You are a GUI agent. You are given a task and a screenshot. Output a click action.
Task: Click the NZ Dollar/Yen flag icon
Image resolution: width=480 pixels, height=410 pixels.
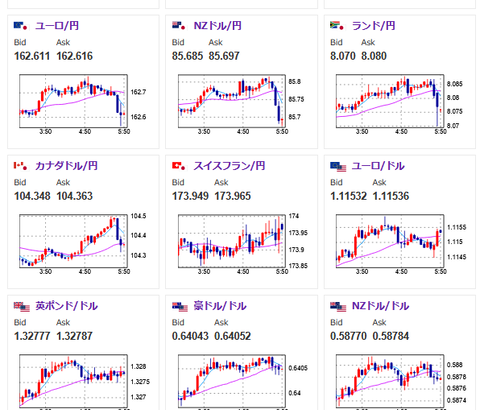click(x=179, y=26)
